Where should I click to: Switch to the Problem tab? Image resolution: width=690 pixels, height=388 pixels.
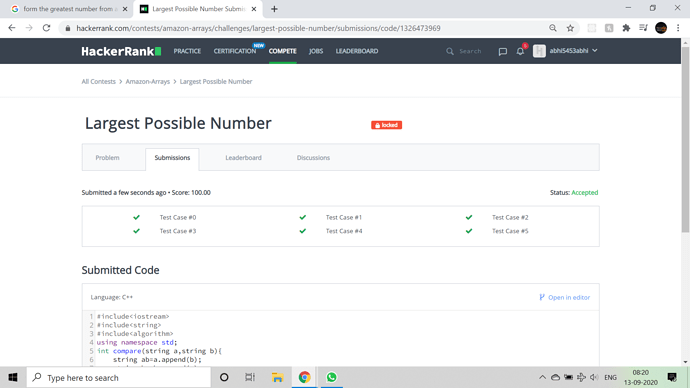pyautogui.click(x=107, y=157)
